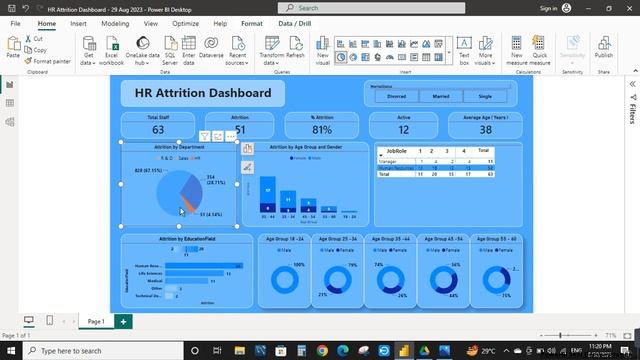
Task: Open the Format ribbon tab
Action: point(252,24)
